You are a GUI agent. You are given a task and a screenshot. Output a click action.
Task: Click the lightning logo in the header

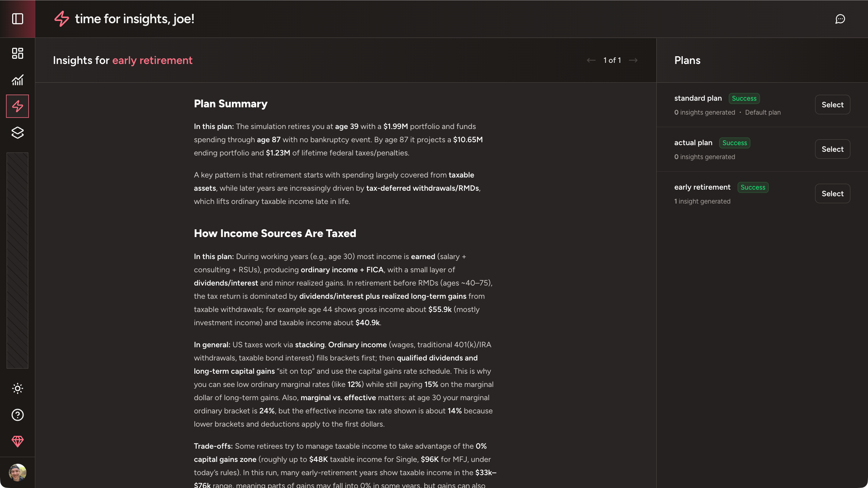[61, 19]
